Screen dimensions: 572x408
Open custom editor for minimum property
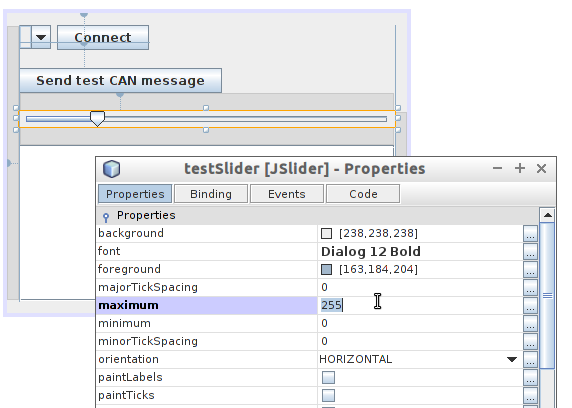(530, 323)
